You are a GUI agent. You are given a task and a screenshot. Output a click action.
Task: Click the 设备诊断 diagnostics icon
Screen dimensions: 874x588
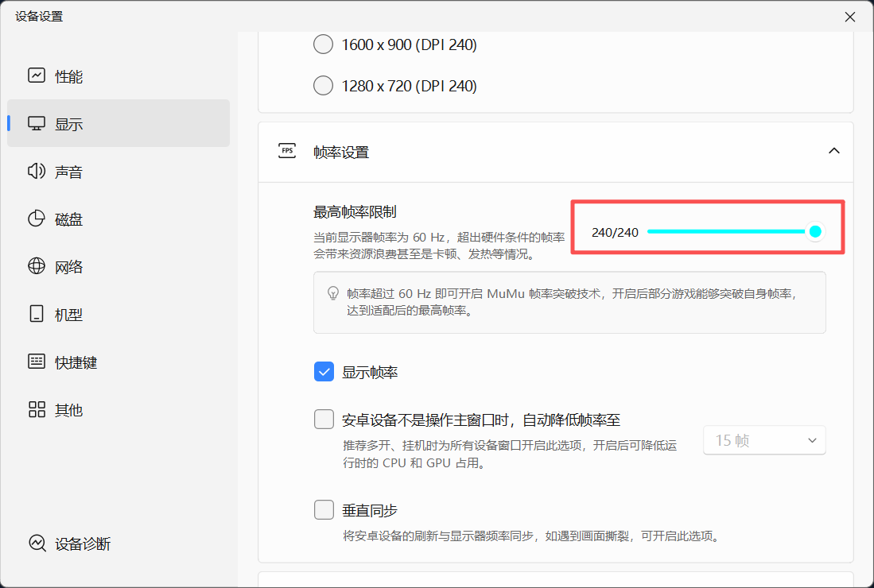37,544
